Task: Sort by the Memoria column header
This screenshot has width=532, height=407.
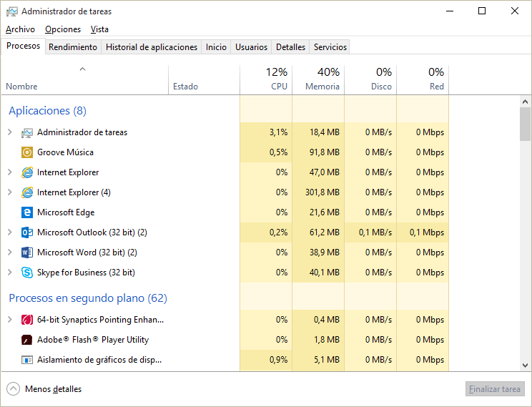Action: tap(318, 80)
